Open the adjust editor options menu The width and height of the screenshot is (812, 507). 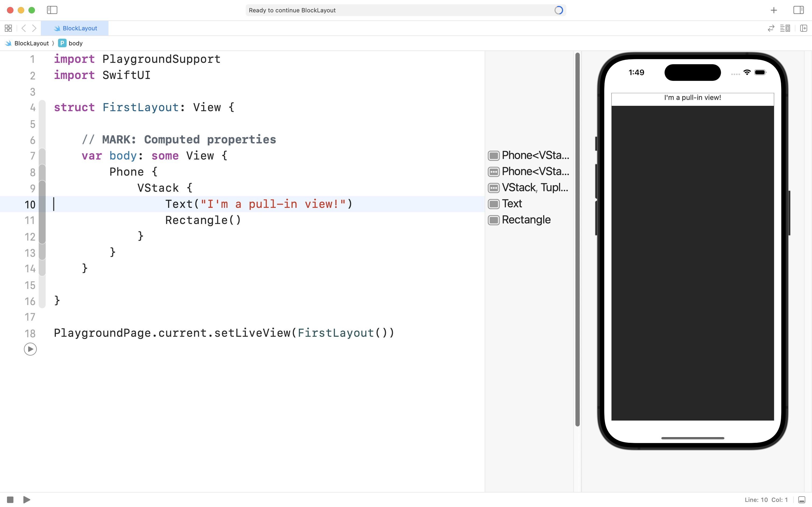[x=785, y=28]
